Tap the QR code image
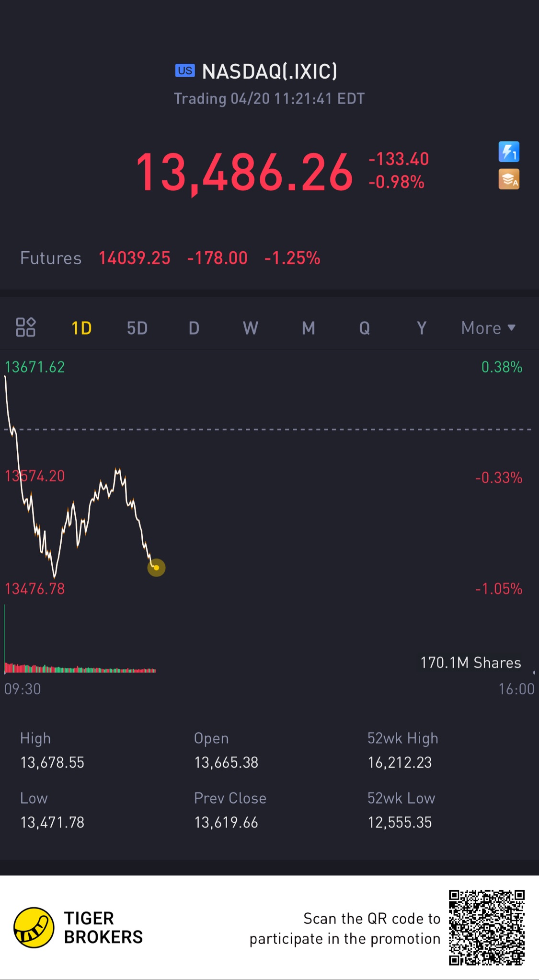Viewport: 539px width, 980px height. point(487,927)
